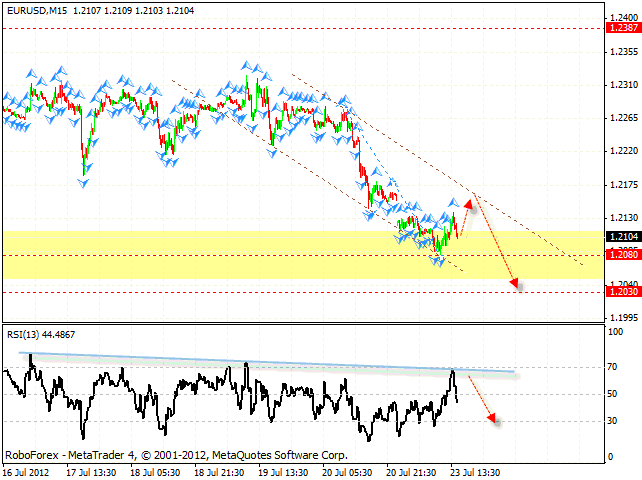Select the black 1.2104 current price tag
This screenshot has height=480, width=642.
click(622, 236)
